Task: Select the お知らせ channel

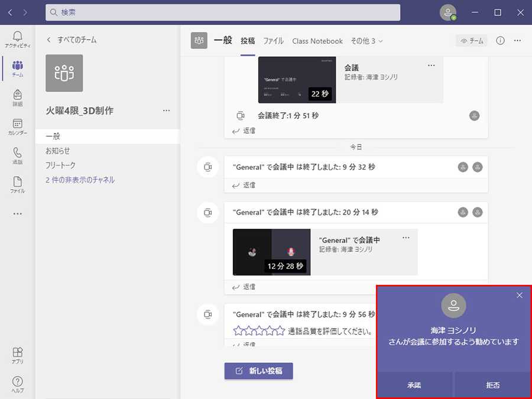Action: (x=108, y=151)
